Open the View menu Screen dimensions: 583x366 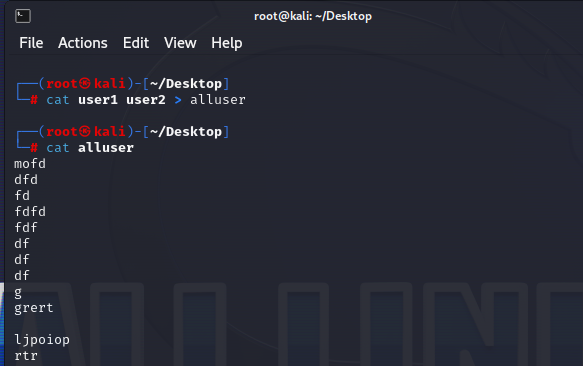pos(180,43)
